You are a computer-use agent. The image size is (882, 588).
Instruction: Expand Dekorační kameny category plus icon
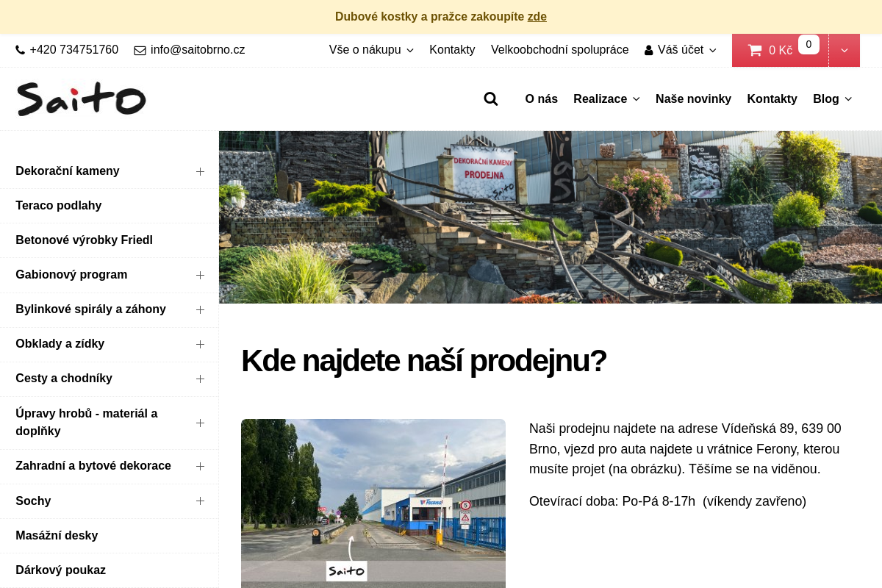200,171
